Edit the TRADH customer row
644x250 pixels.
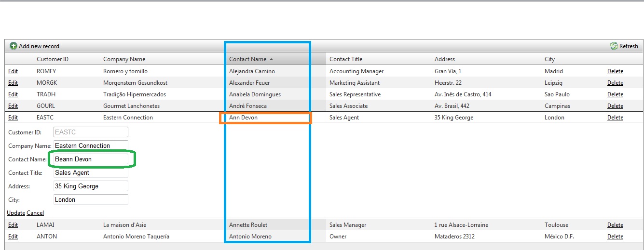13,94
